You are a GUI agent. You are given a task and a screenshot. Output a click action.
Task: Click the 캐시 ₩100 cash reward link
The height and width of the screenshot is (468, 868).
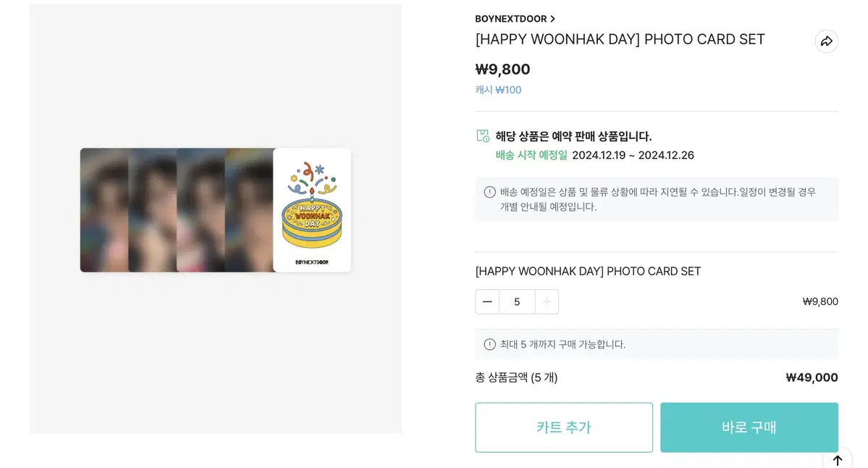498,90
